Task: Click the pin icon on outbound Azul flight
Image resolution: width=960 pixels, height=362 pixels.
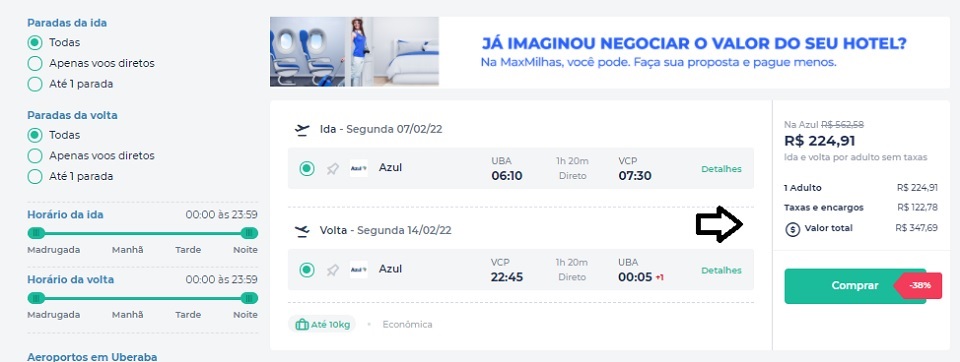Action: click(332, 168)
